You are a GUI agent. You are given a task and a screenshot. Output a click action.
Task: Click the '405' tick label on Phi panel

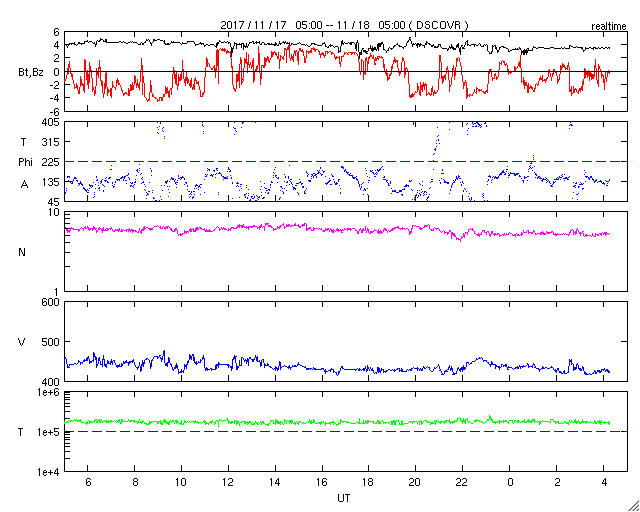(51, 122)
